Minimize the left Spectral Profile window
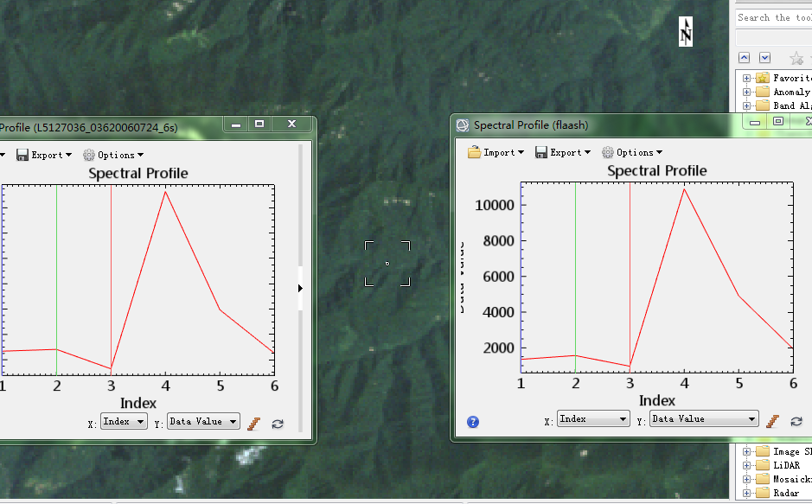This screenshot has width=812, height=504. click(235, 124)
